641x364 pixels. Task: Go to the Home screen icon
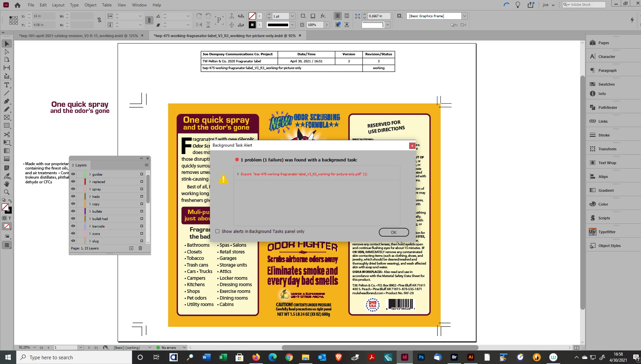(x=18, y=5)
